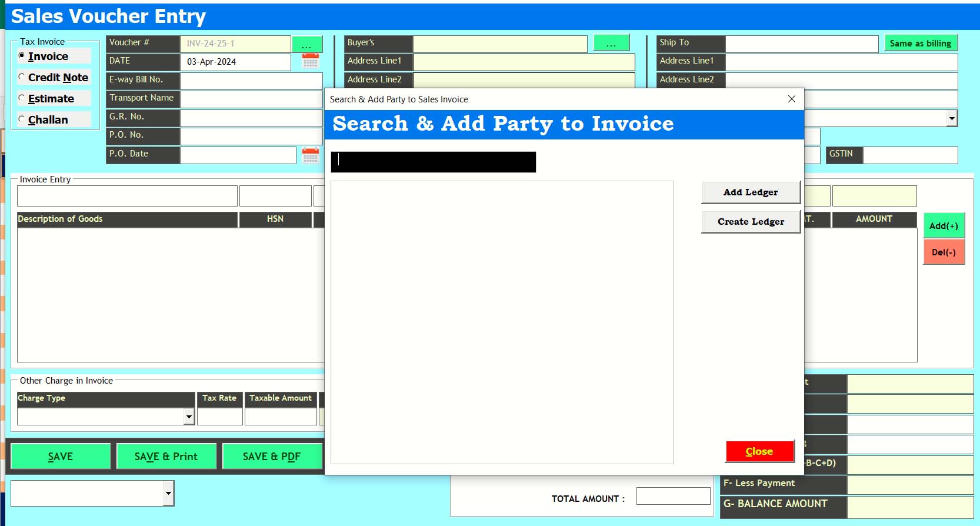Open the calendar picker beside DATE field
Image resolution: width=980 pixels, height=526 pixels.
point(310,61)
